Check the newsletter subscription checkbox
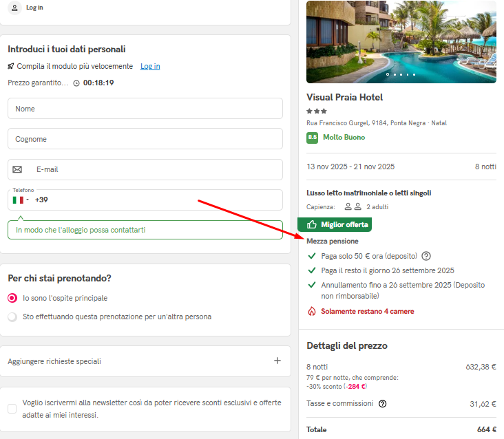Viewport: 504px width, 439px height. 12,409
